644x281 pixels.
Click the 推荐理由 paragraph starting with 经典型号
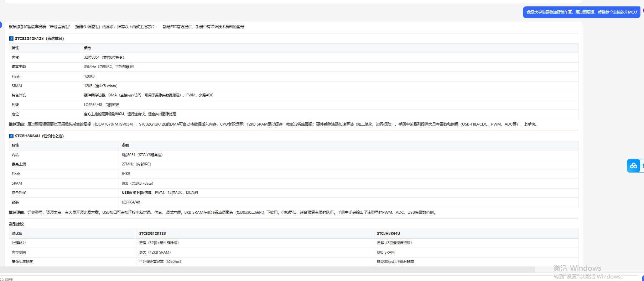[223, 212]
